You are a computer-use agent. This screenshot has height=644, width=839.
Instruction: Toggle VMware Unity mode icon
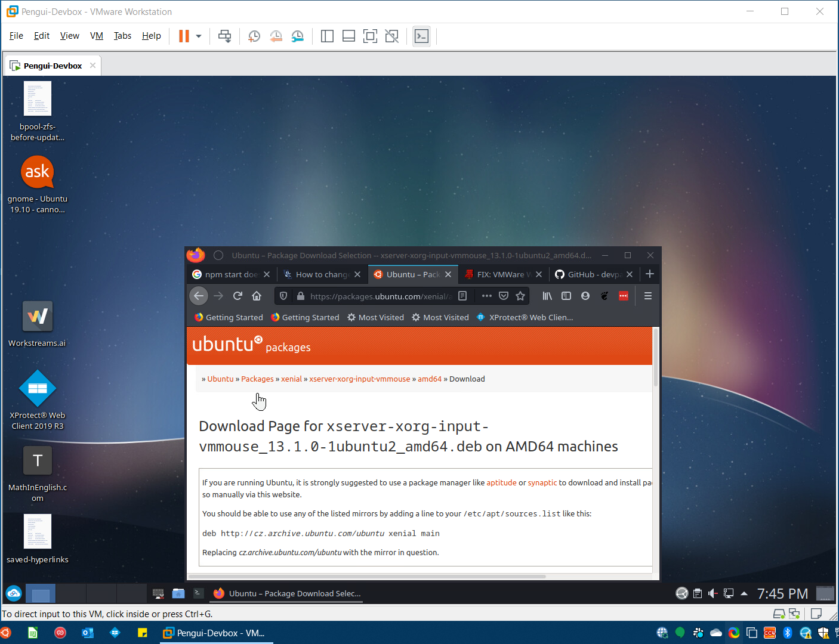point(391,36)
